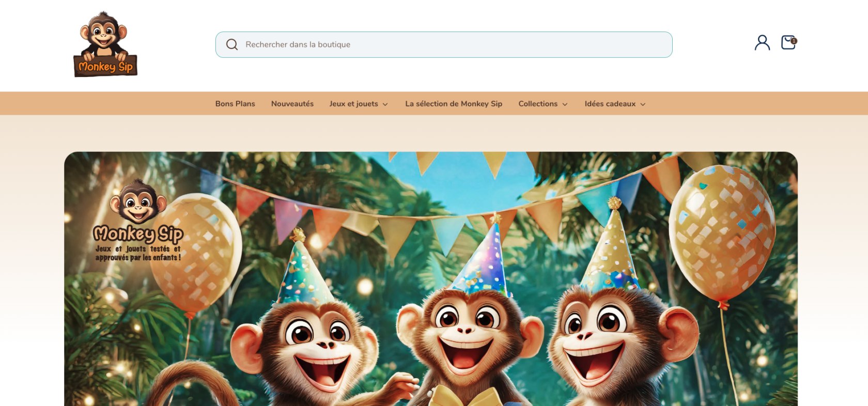
Task: Select the Jeux et jouets menu label
Action: tap(353, 104)
